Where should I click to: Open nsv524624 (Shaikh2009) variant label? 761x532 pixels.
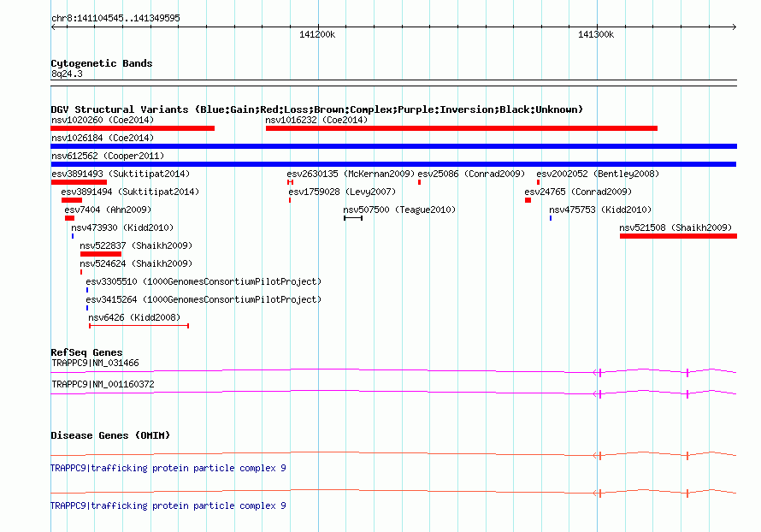pyautogui.click(x=136, y=263)
